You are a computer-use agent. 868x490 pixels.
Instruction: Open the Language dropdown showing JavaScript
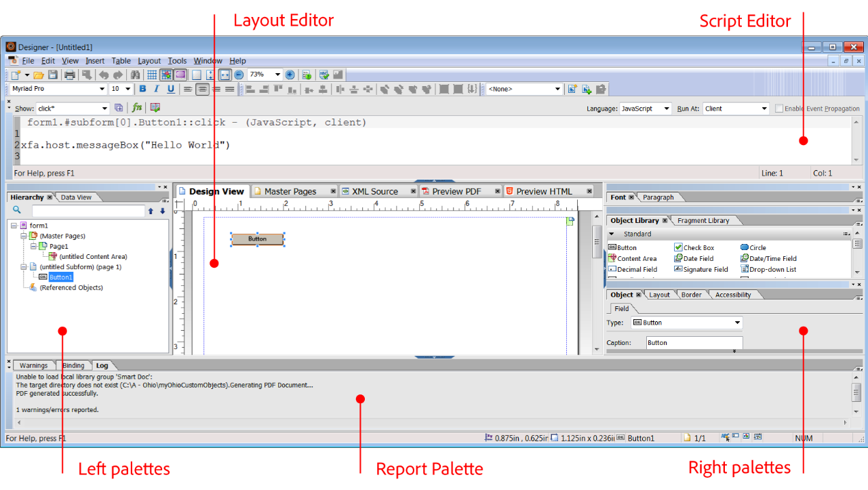644,108
